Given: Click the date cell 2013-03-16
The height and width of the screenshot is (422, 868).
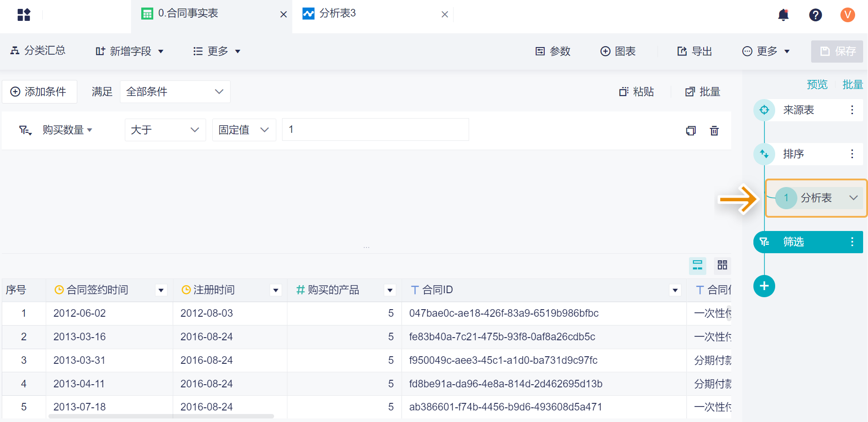Looking at the screenshot, I should click(80, 337).
